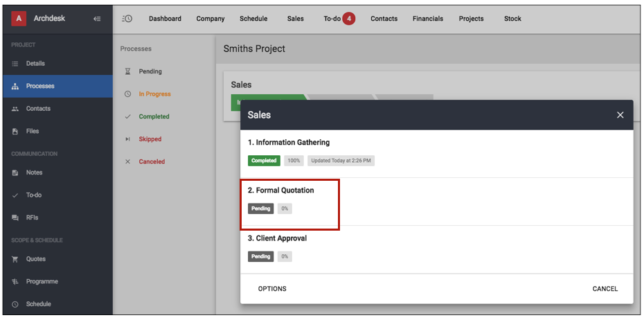This screenshot has width=644, height=320.
Task: Click 0% progress under Formal Quotation
Action: (285, 208)
